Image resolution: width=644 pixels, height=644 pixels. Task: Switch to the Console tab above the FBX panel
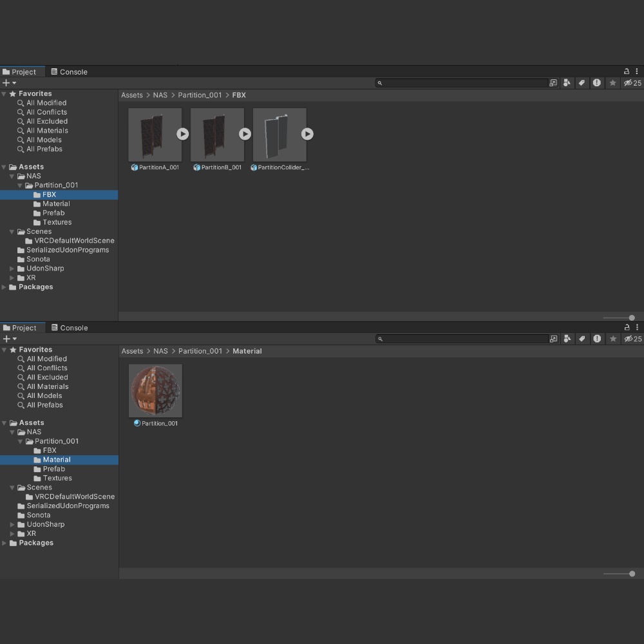point(70,72)
